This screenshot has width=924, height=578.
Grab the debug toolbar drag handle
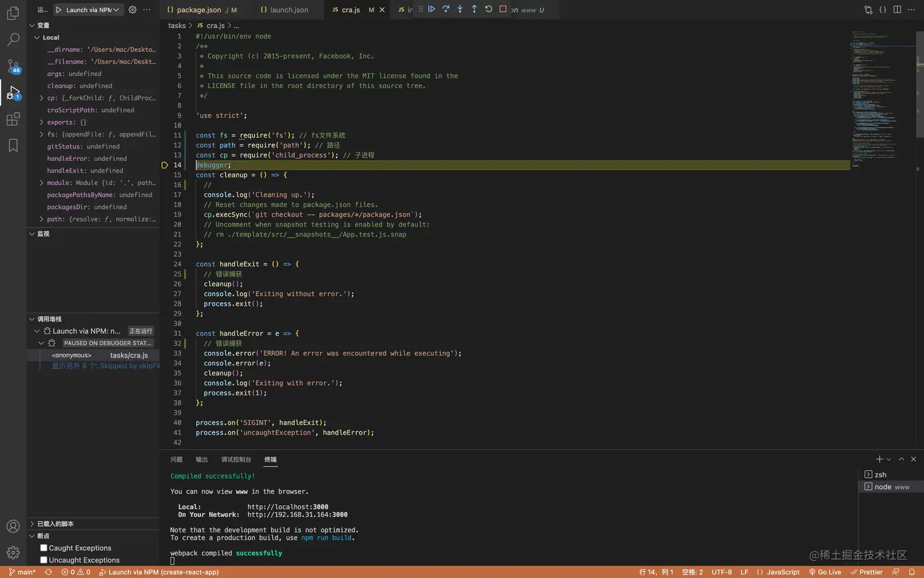tap(420, 9)
